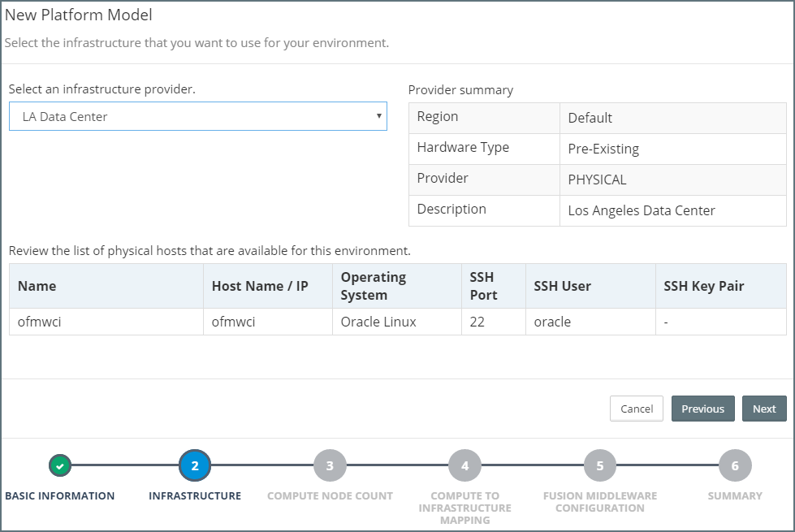Select step 4 circle in the wizard

(464, 465)
